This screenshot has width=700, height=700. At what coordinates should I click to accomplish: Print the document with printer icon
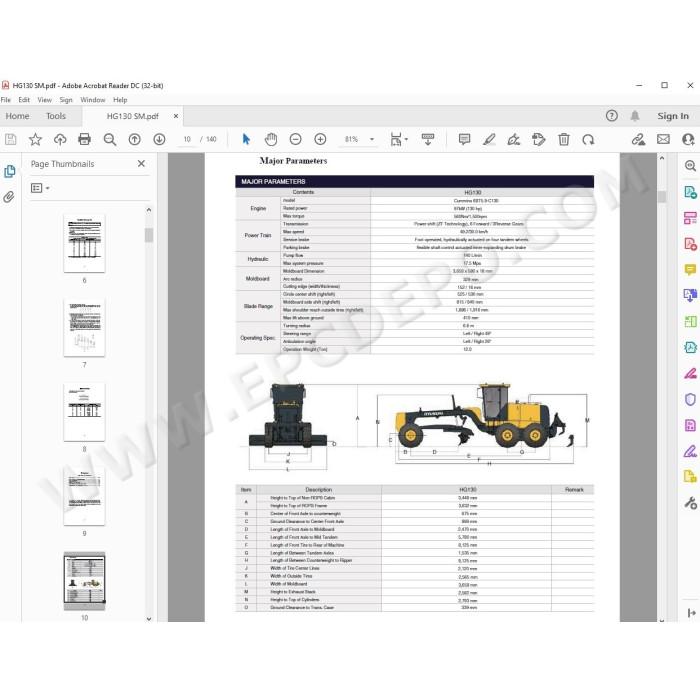pos(84,140)
